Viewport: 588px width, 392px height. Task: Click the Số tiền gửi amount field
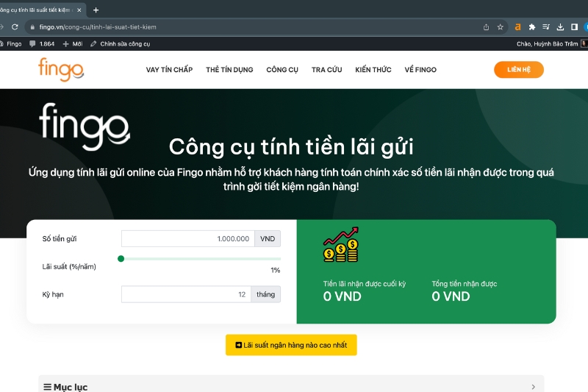[x=188, y=238]
